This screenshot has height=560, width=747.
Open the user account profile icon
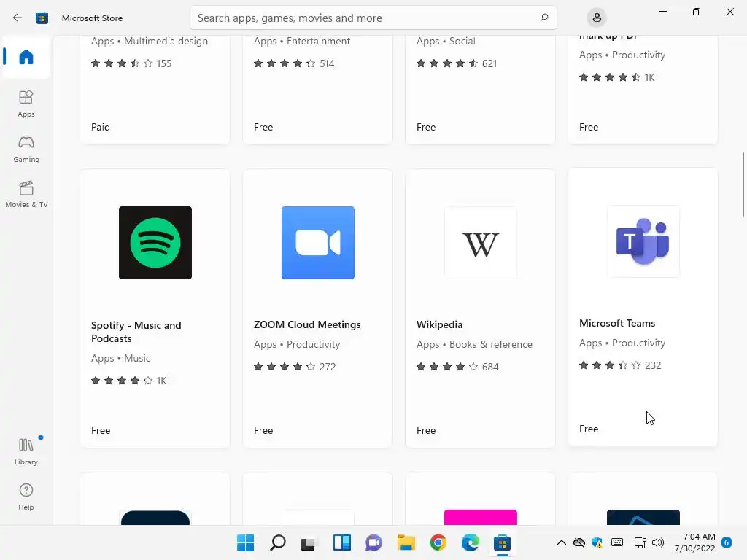click(x=597, y=17)
